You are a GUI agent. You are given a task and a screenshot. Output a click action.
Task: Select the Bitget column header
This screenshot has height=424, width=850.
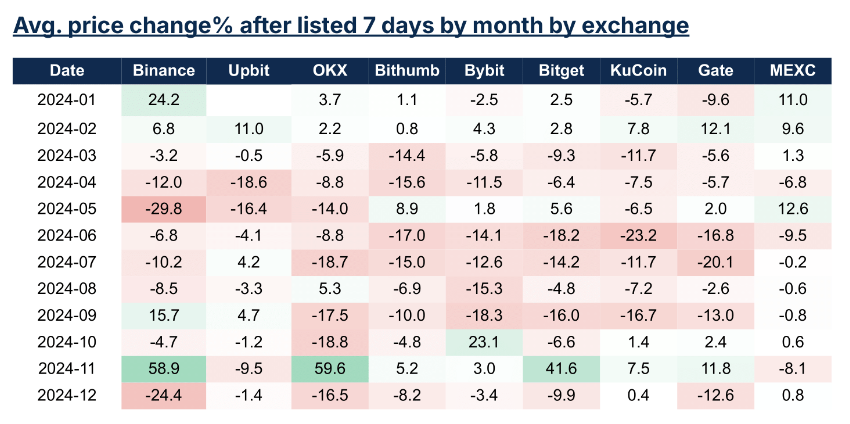pyautogui.click(x=559, y=71)
